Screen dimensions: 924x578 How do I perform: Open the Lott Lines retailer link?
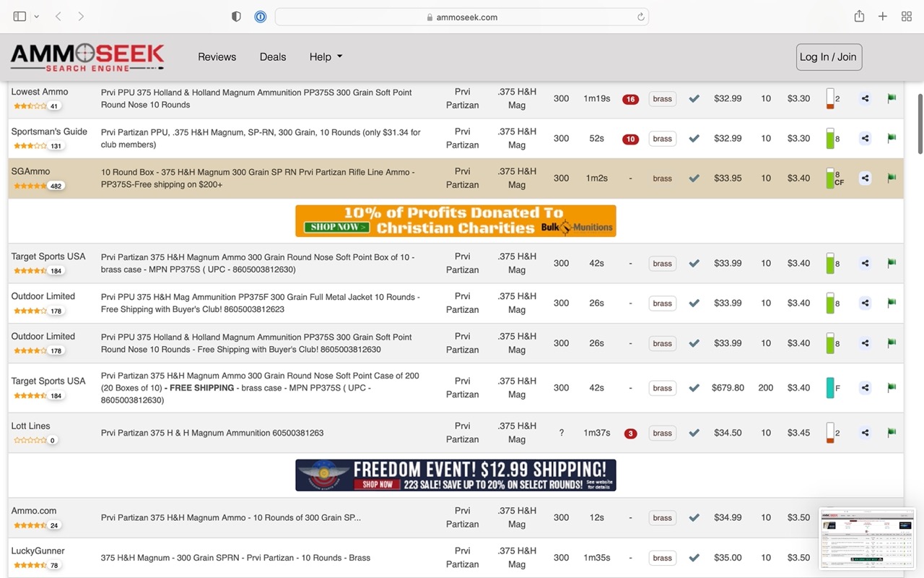point(30,426)
